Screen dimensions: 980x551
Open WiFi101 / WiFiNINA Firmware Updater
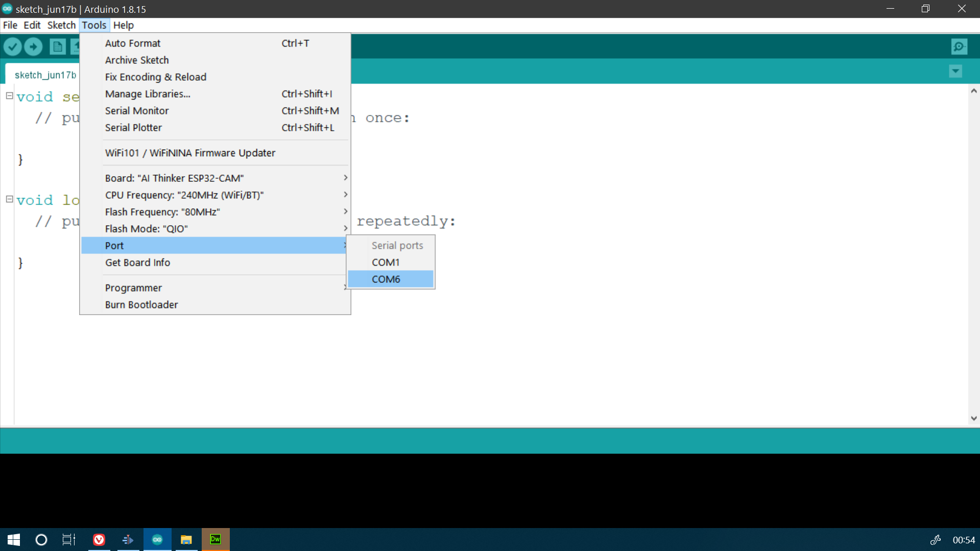(215, 153)
